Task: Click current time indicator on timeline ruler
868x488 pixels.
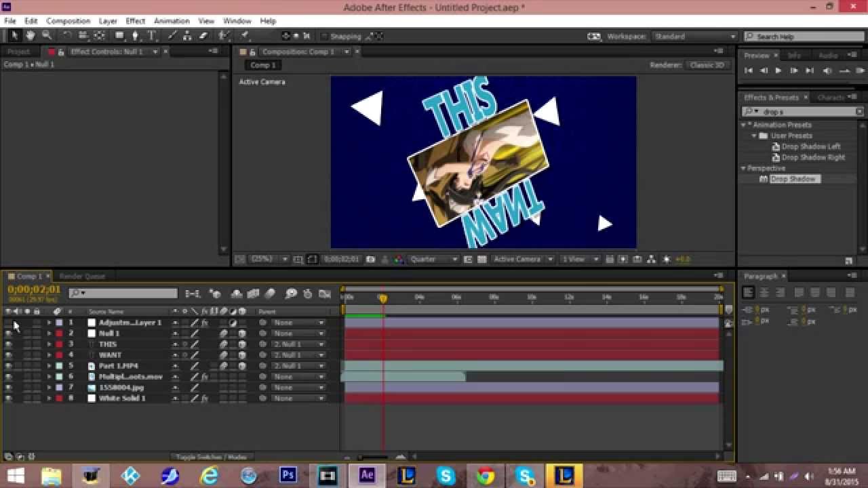Action: tap(382, 298)
